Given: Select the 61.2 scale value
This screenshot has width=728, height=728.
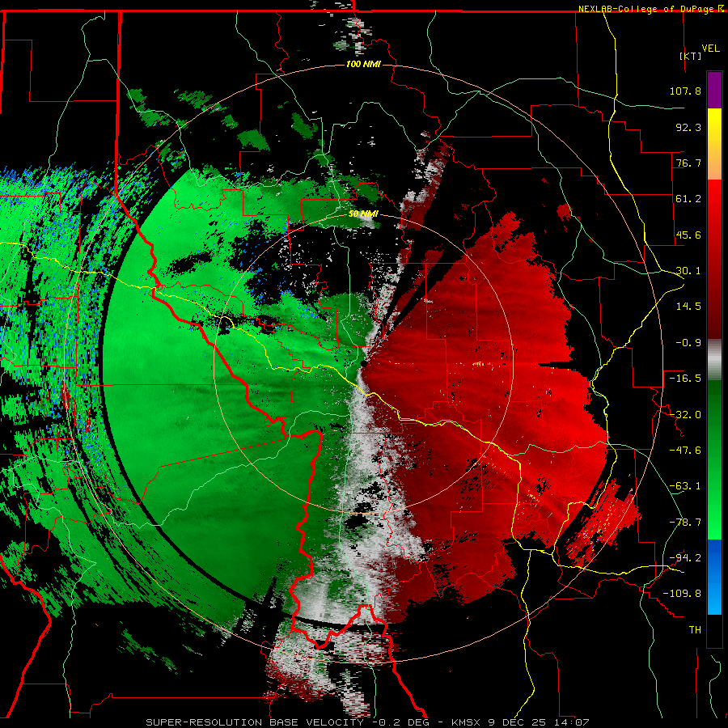Looking at the screenshot, I should coord(688,199).
